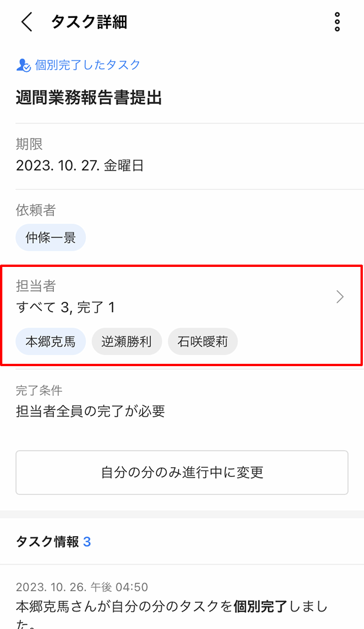Tap the タスク詳細 page title
364x629 pixels.
[89, 22]
